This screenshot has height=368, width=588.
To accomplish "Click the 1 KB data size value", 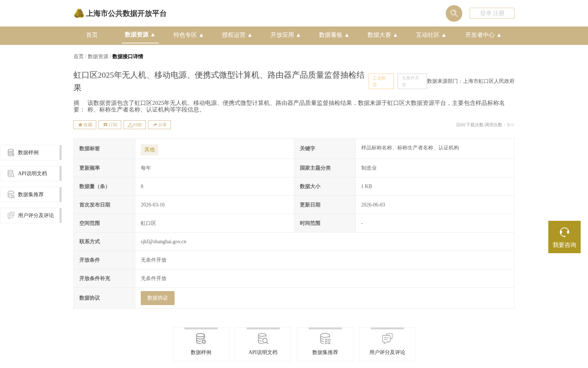I will pyautogui.click(x=367, y=187).
